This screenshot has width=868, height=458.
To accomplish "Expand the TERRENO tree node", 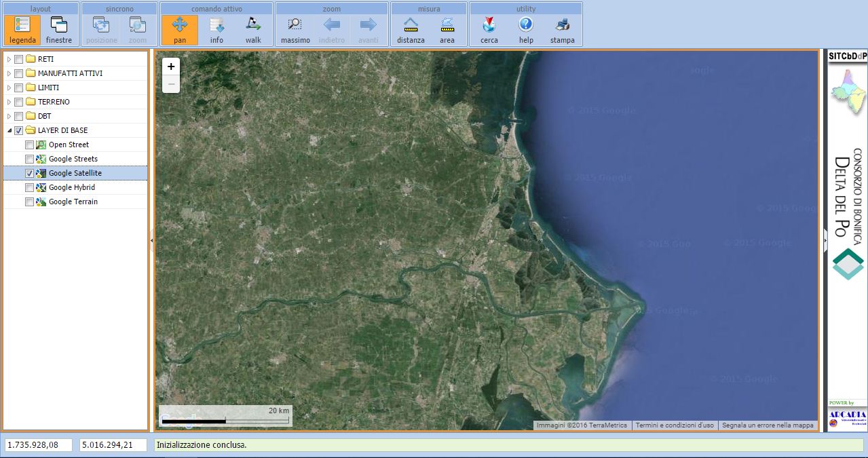I will coord(9,102).
